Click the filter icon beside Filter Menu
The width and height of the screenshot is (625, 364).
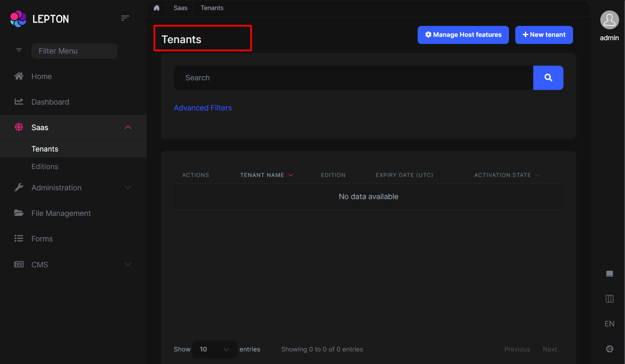click(19, 50)
